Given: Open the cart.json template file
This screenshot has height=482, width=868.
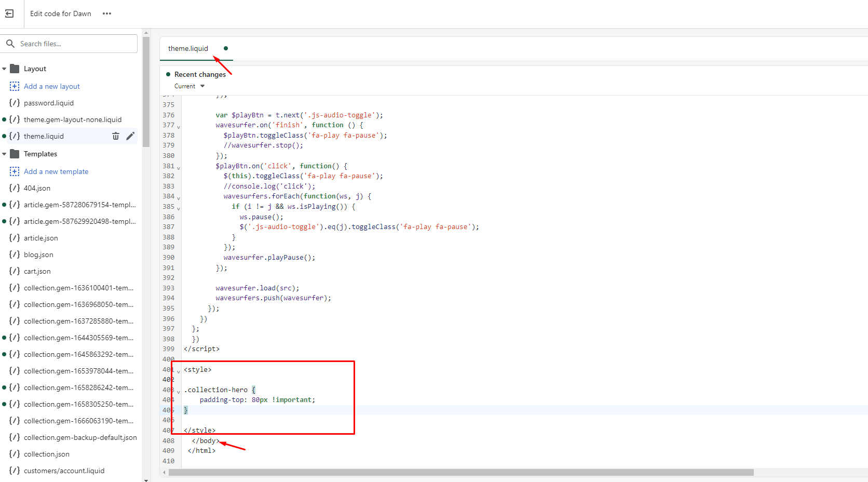Looking at the screenshot, I should [37, 271].
